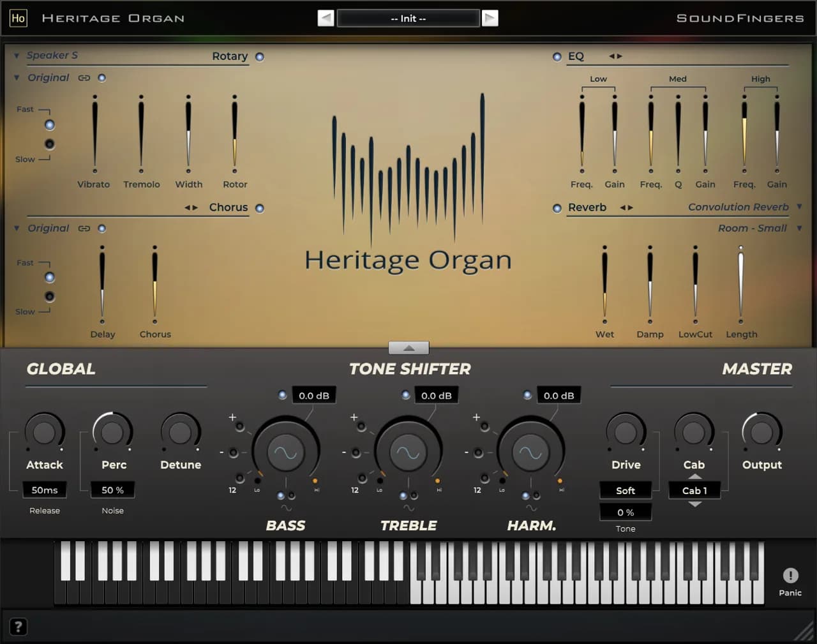The width and height of the screenshot is (817, 644).
Task: Toggle the EQ power button
Action: pos(557,57)
